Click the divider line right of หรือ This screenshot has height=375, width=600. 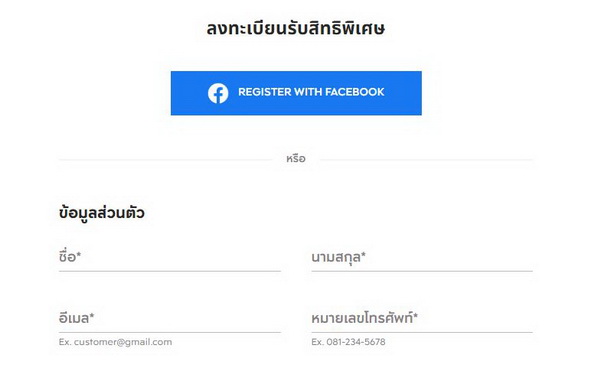click(x=426, y=160)
